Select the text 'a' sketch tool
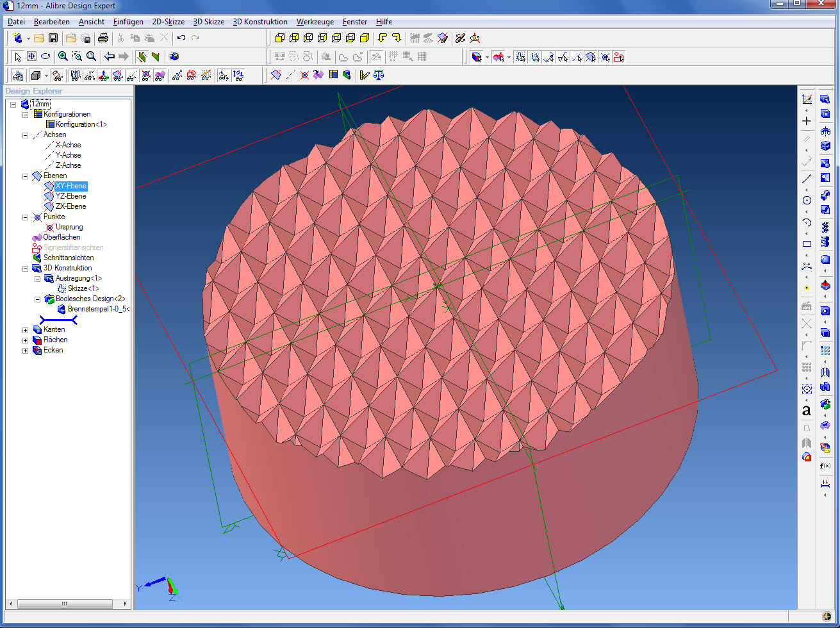 [807, 411]
